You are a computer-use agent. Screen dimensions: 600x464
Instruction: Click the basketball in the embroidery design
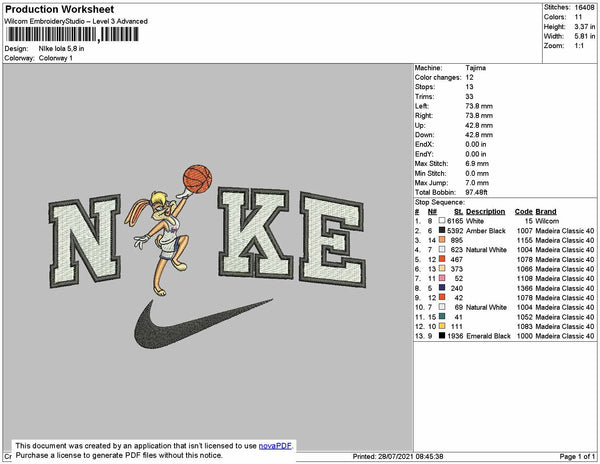[x=197, y=179]
